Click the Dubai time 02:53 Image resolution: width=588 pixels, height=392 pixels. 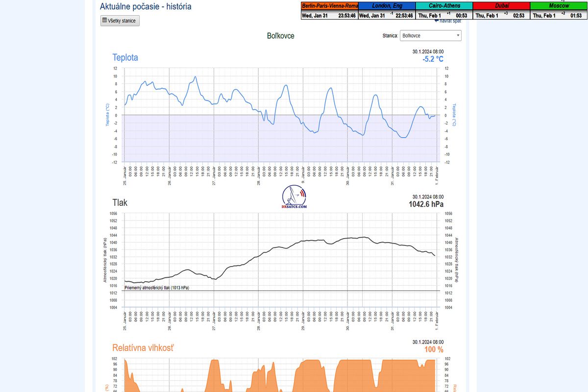tap(518, 16)
